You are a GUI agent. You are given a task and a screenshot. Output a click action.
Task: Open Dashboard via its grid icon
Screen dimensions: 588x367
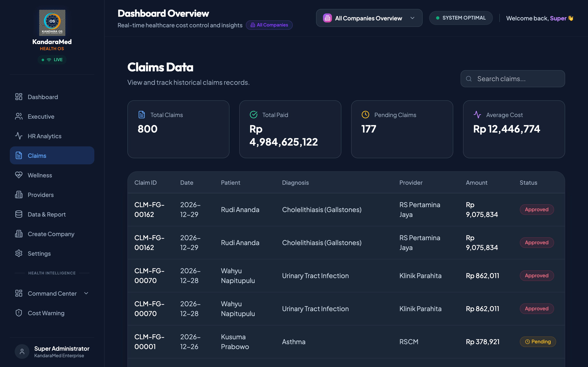(19, 97)
